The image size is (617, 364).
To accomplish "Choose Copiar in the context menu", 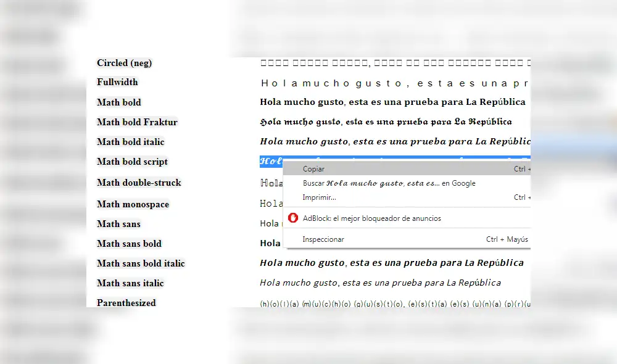I will click(x=407, y=169).
